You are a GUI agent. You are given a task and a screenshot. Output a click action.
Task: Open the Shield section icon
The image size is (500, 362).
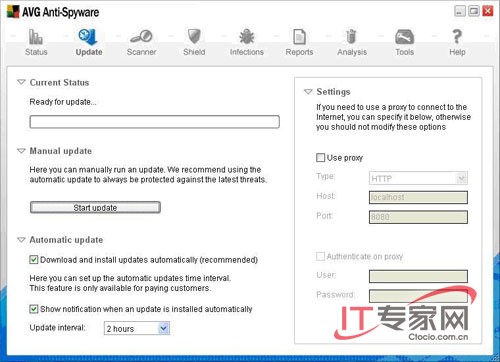click(x=194, y=37)
